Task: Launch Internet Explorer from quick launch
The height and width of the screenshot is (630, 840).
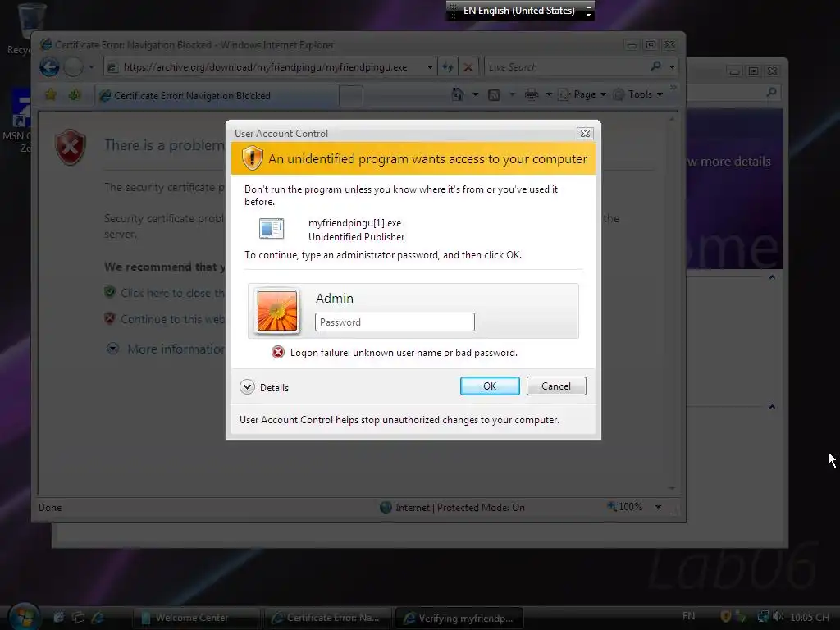Action: coord(98,617)
